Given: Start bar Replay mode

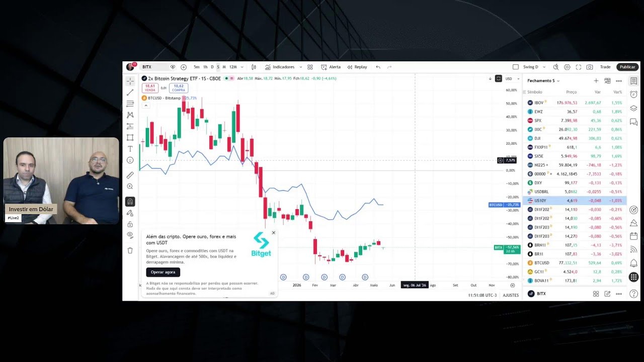Looking at the screenshot, I should [357, 67].
